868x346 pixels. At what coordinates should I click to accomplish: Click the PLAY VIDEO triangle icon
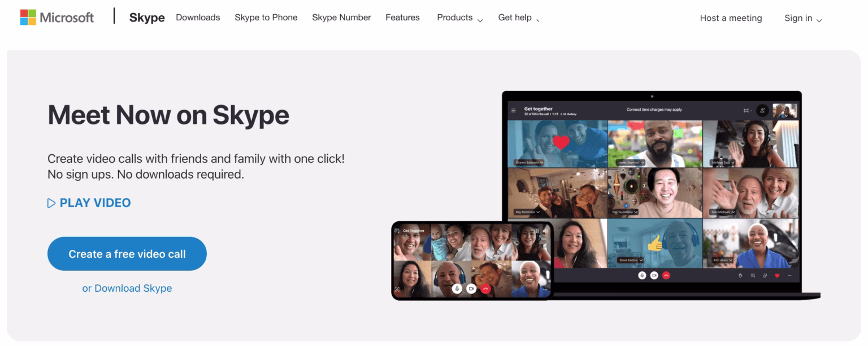pyautogui.click(x=51, y=203)
